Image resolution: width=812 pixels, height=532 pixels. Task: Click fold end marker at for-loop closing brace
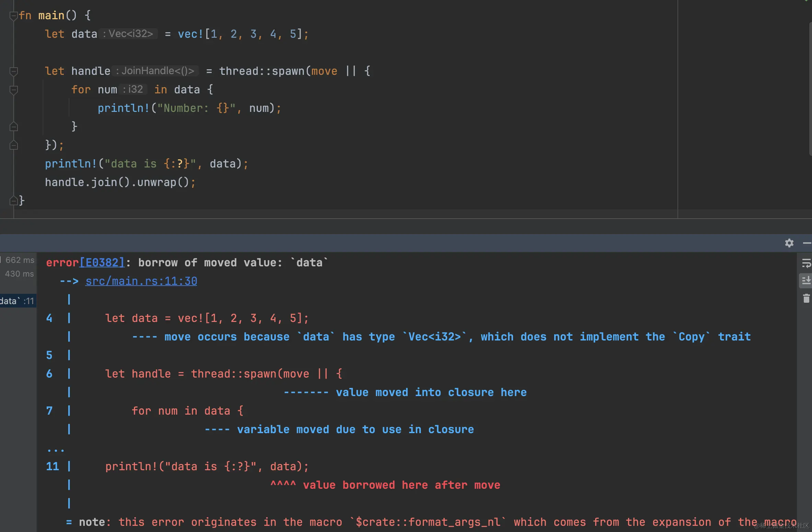pyautogui.click(x=13, y=127)
